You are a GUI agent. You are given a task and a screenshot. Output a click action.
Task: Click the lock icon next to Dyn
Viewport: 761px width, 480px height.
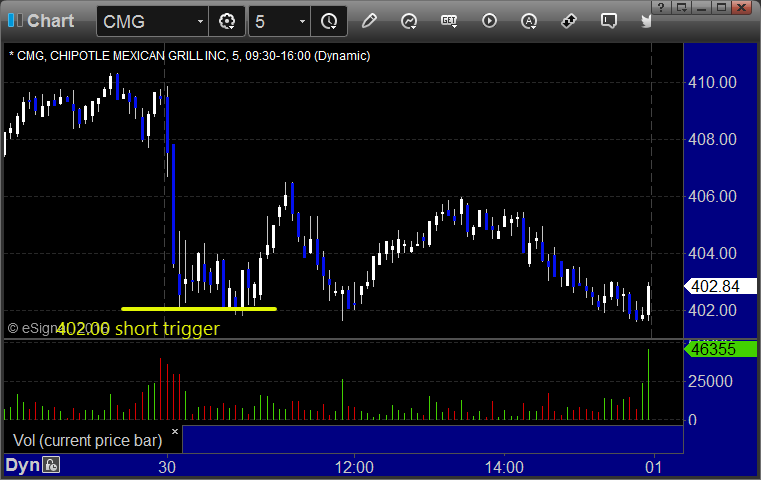tap(51, 465)
